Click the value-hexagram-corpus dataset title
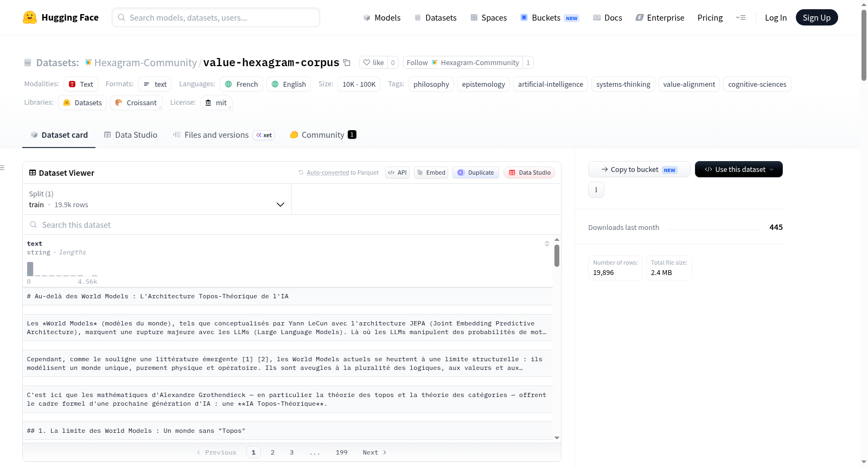 click(x=271, y=62)
